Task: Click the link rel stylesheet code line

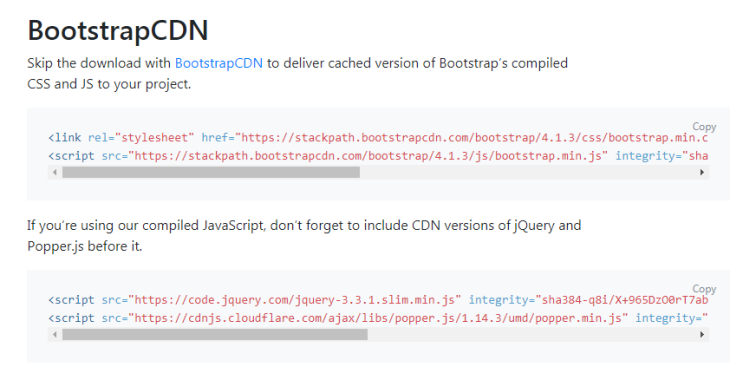Action: [x=378, y=138]
